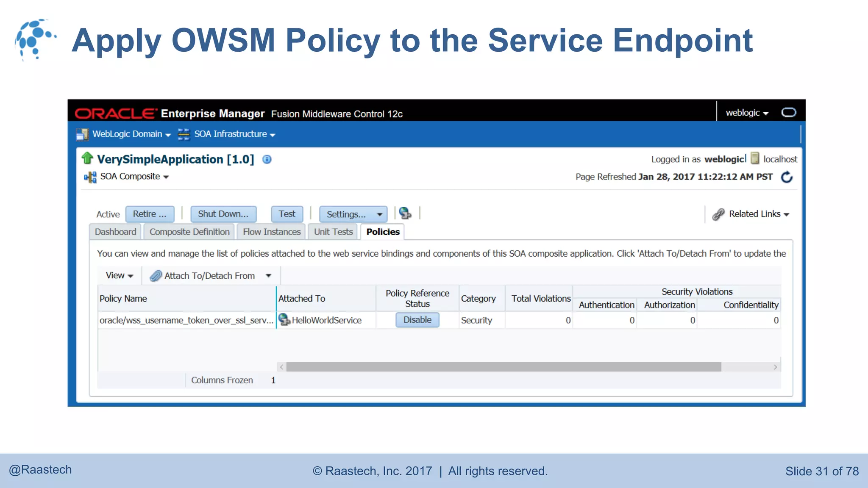Open the Composite Definition tab
The image size is (868, 488).
189,232
